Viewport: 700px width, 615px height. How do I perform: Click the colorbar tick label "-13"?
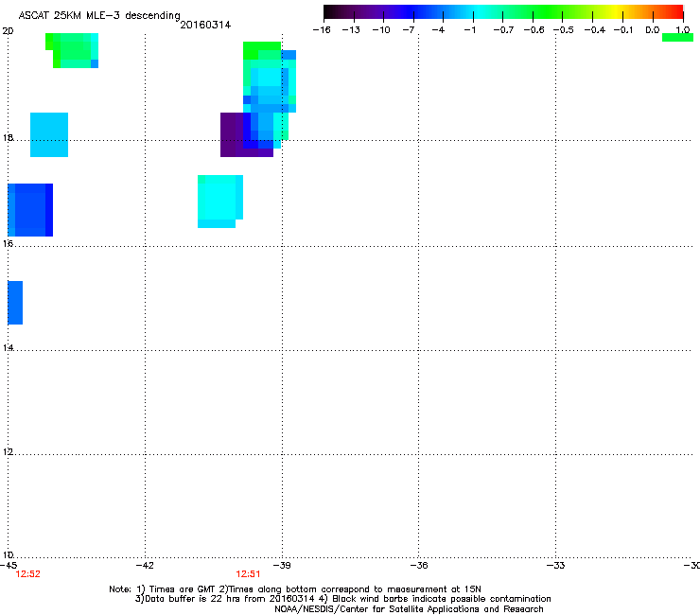point(351,30)
